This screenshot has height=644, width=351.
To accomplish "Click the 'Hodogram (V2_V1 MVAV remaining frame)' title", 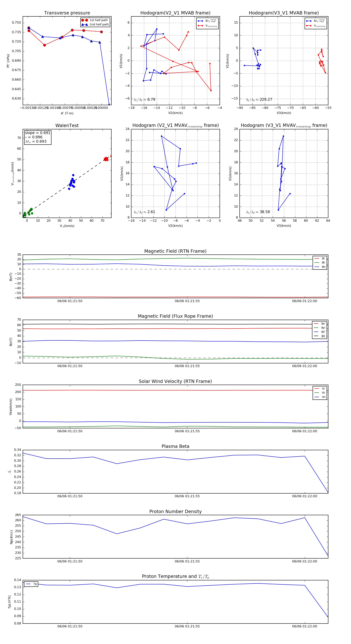I will point(175,125).
